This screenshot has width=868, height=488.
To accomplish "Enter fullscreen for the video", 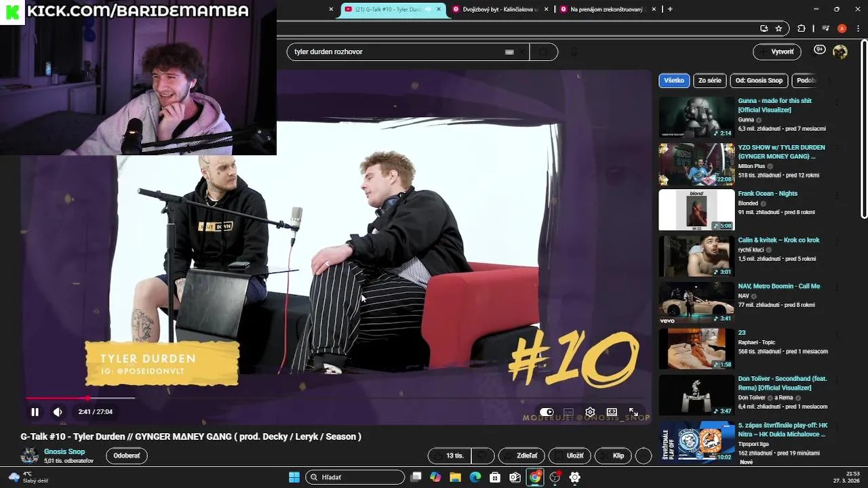I will click(x=633, y=412).
